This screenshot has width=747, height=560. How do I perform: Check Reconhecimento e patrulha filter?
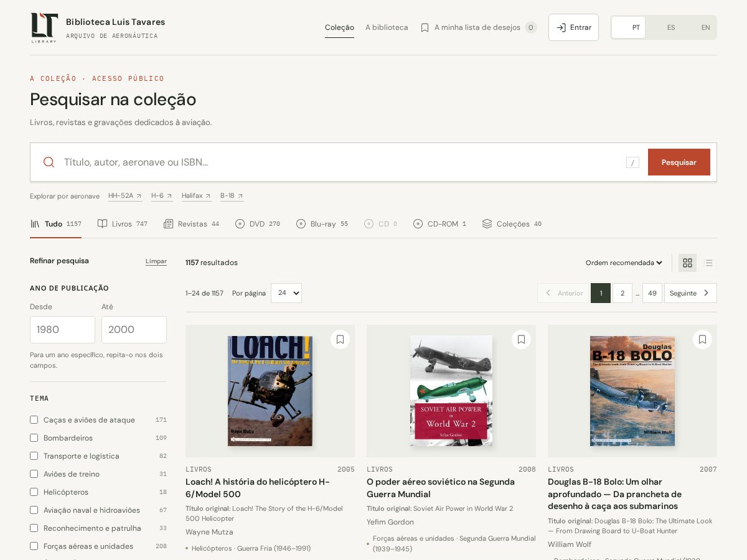34,528
